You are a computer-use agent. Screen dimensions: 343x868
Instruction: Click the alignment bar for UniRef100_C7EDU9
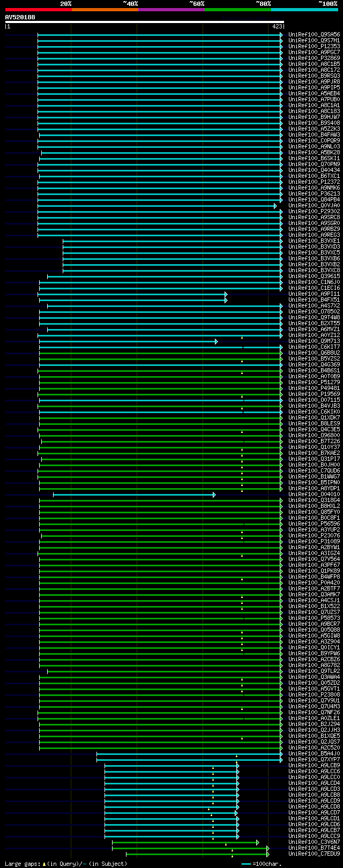tap(197, 854)
